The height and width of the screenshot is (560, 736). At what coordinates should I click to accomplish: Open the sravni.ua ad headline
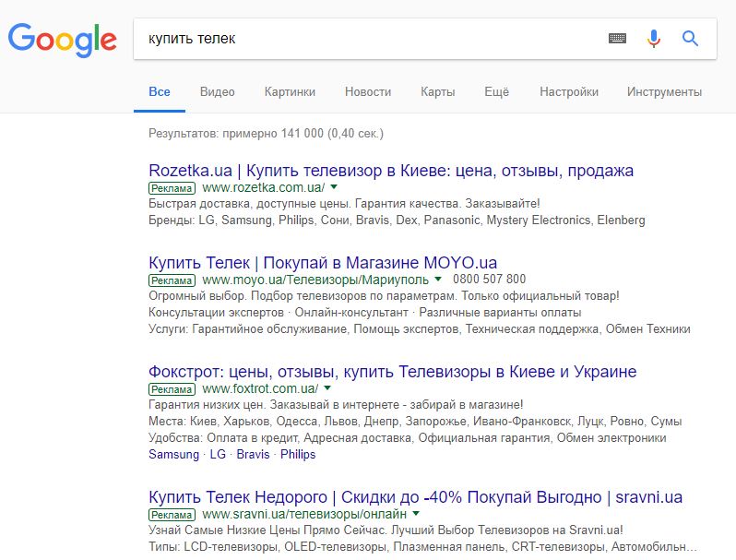415,497
